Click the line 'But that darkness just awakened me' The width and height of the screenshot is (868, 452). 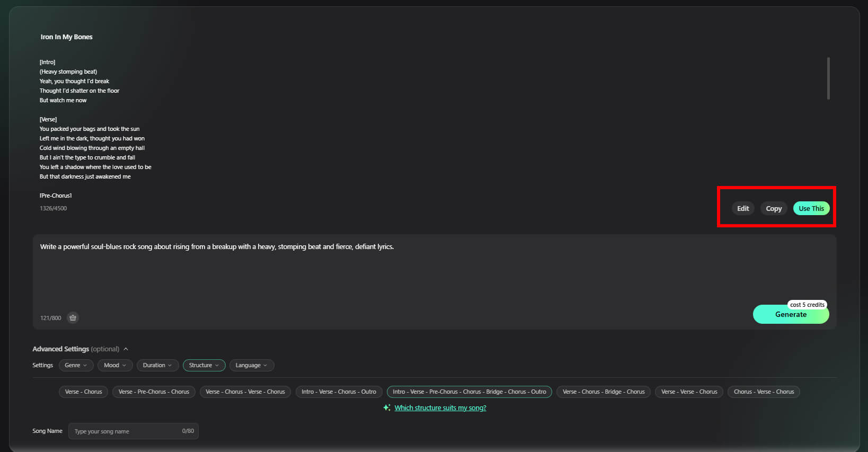click(85, 176)
